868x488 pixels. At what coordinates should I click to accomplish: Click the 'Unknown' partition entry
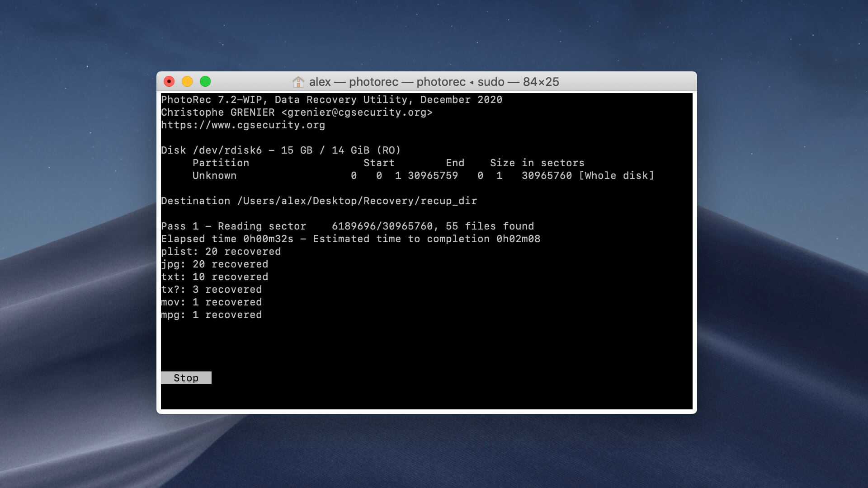pos(214,176)
